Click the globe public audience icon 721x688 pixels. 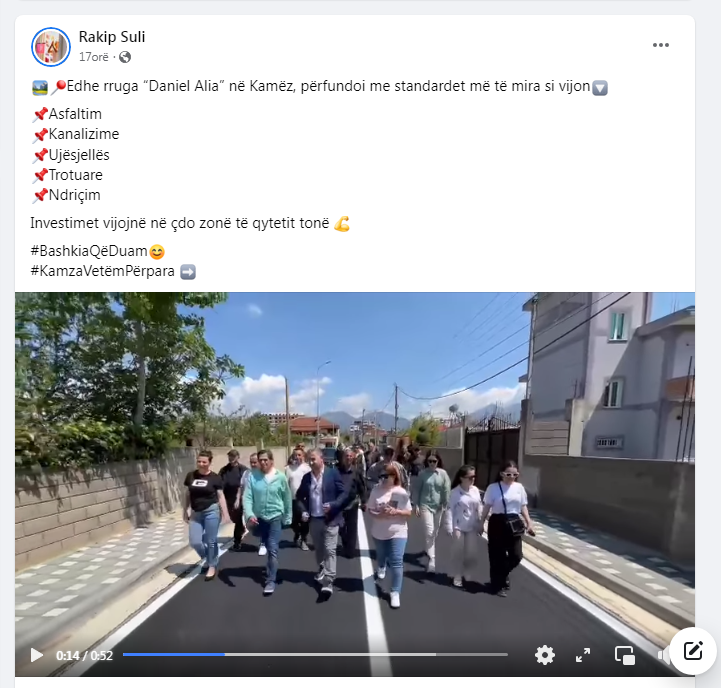click(x=125, y=57)
